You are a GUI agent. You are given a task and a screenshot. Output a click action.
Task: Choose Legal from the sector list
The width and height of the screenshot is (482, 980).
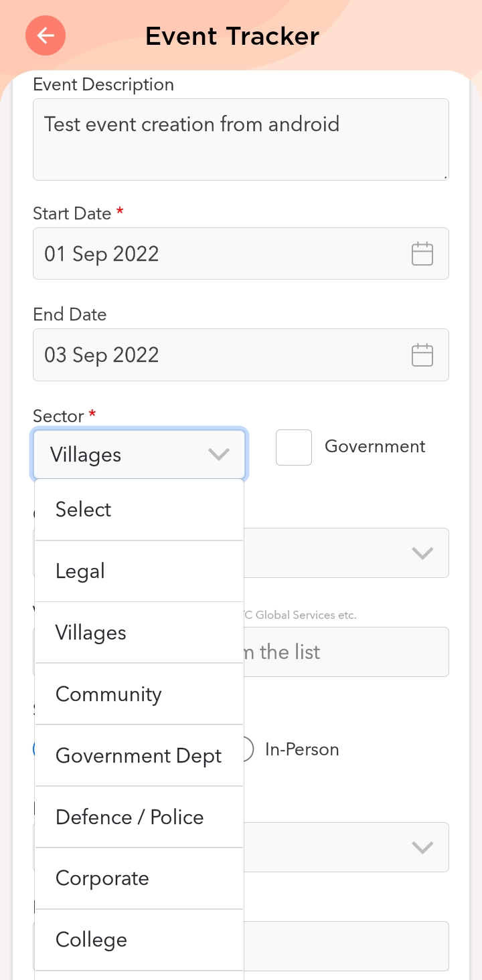click(x=139, y=571)
